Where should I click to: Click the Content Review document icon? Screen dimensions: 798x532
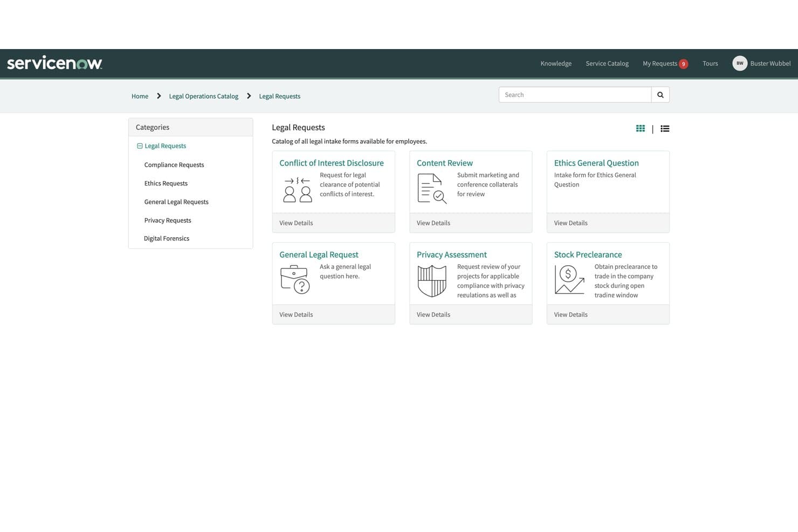[432, 189]
